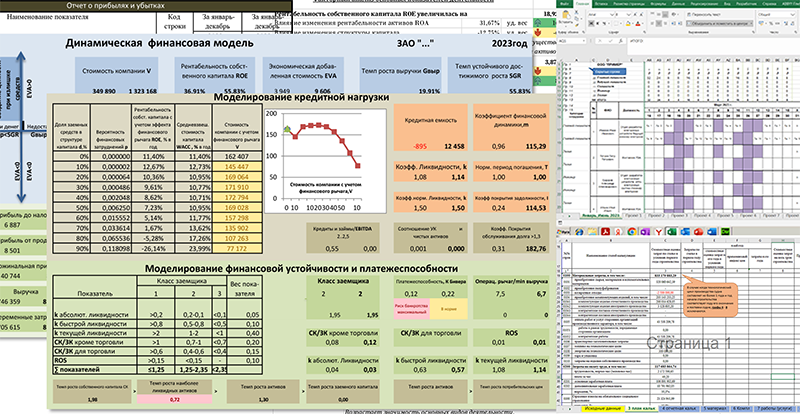
Task: Switch to the Вставка ribbon tab
Action: tap(601, 4)
